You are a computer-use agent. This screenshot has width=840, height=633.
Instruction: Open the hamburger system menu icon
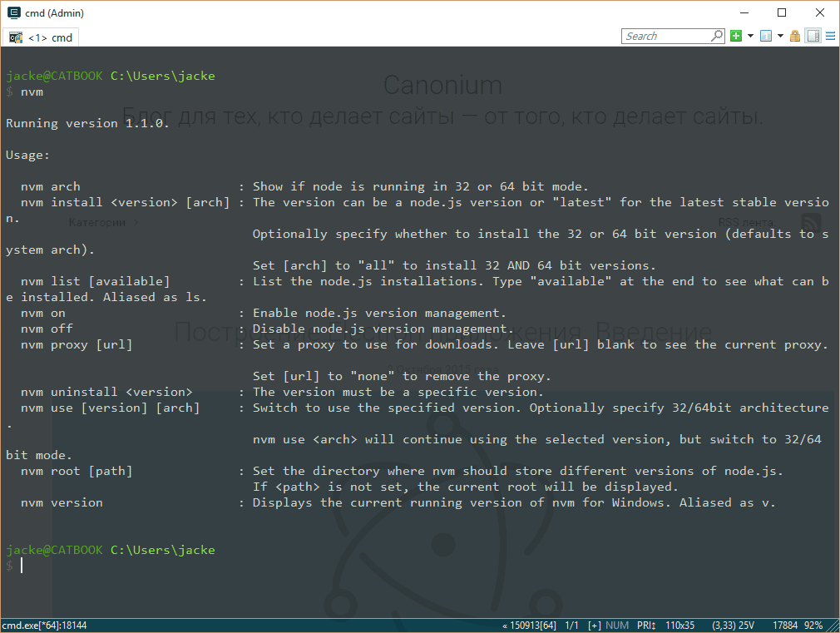[x=829, y=36]
